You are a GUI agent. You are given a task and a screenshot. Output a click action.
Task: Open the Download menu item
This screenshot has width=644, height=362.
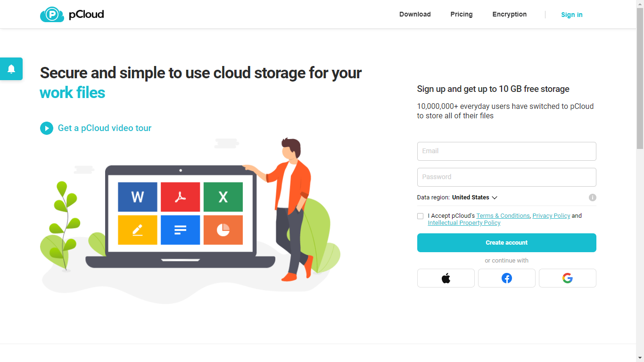(x=415, y=14)
